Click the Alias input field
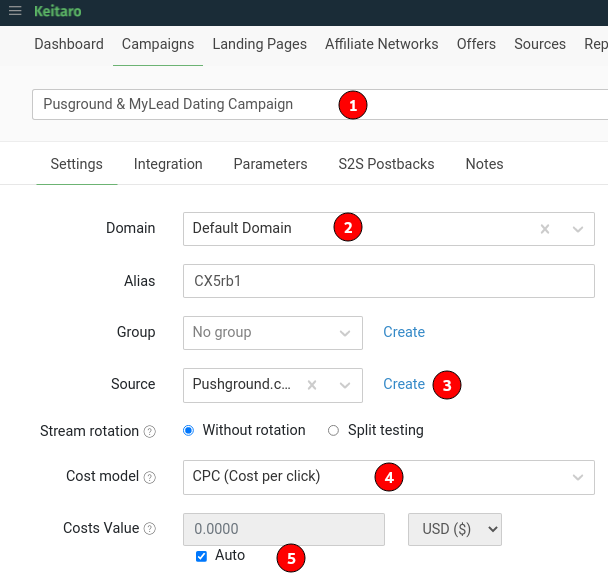Image resolution: width=608 pixels, height=579 pixels. [389, 281]
